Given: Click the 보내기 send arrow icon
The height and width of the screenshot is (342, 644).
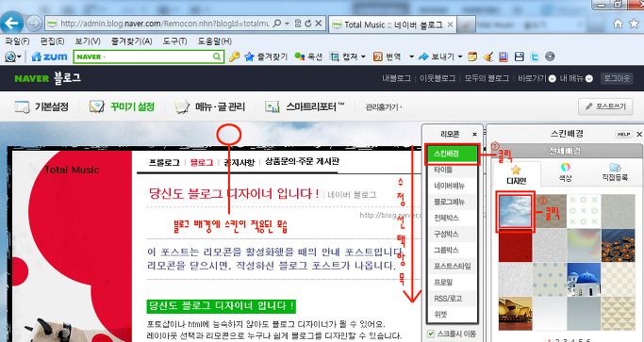Looking at the screenshot, I should [x=423, y=57].
